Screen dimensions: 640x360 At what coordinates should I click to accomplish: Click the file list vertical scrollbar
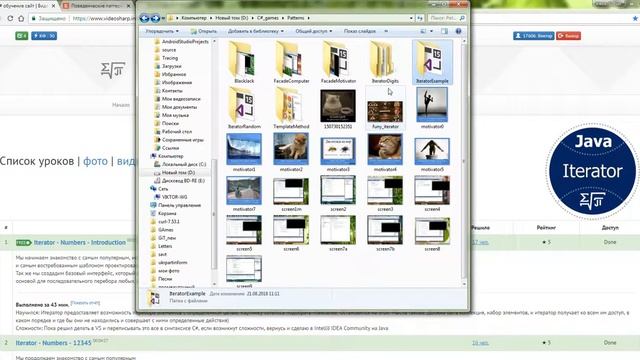[x=464, y=162]
